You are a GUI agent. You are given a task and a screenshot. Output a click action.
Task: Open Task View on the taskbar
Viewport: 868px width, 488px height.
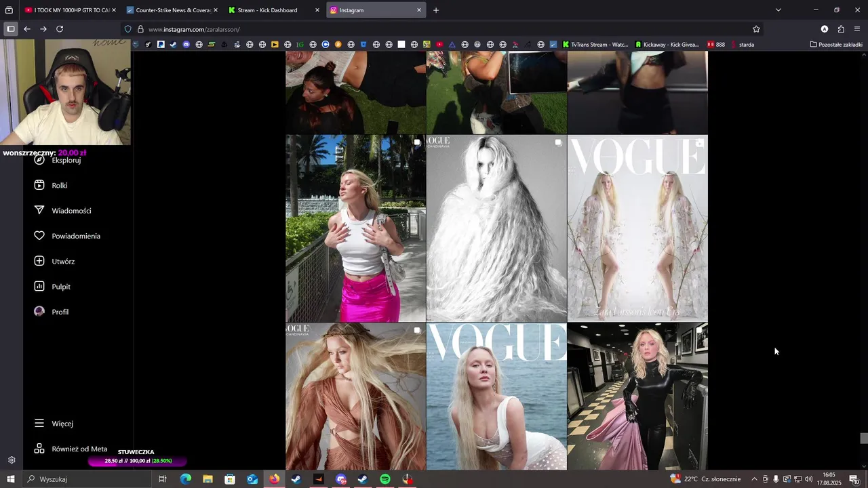(163, 479)
